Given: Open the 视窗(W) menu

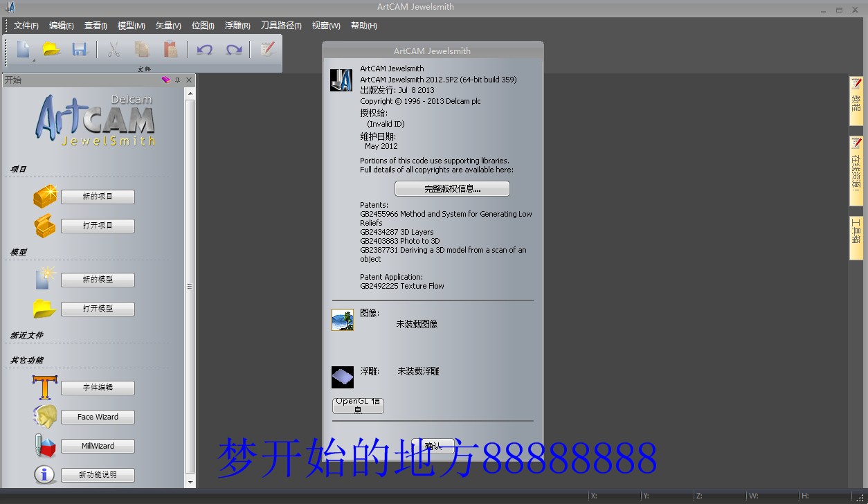Looking at the screenshot, I should click(326, 26).
